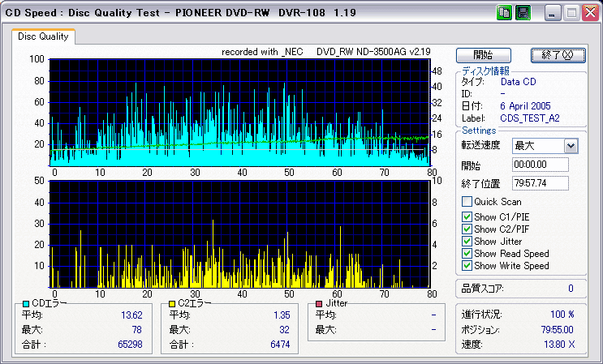Click the C2 error total 6474

click(280, 344)
